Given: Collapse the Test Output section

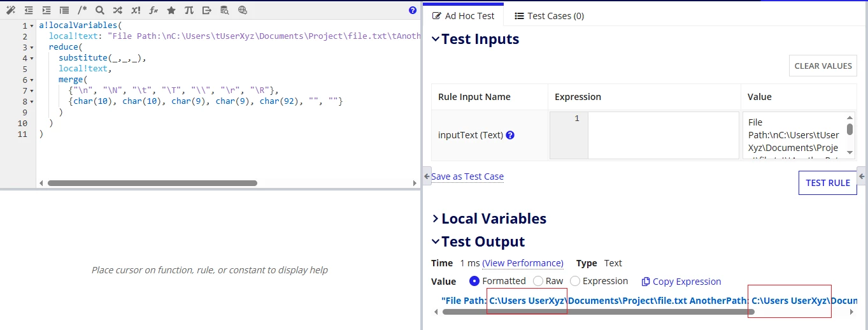Looking at the screenshot, I should click(436, 241).
